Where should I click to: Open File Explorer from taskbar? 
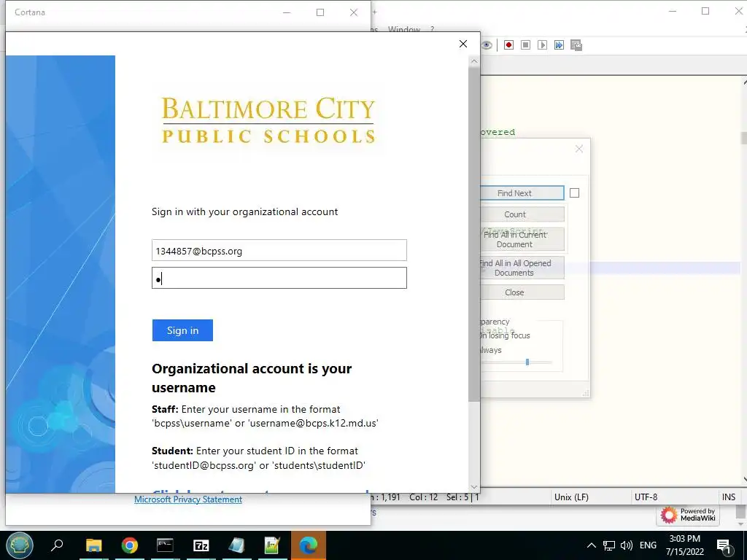[94, 545]
